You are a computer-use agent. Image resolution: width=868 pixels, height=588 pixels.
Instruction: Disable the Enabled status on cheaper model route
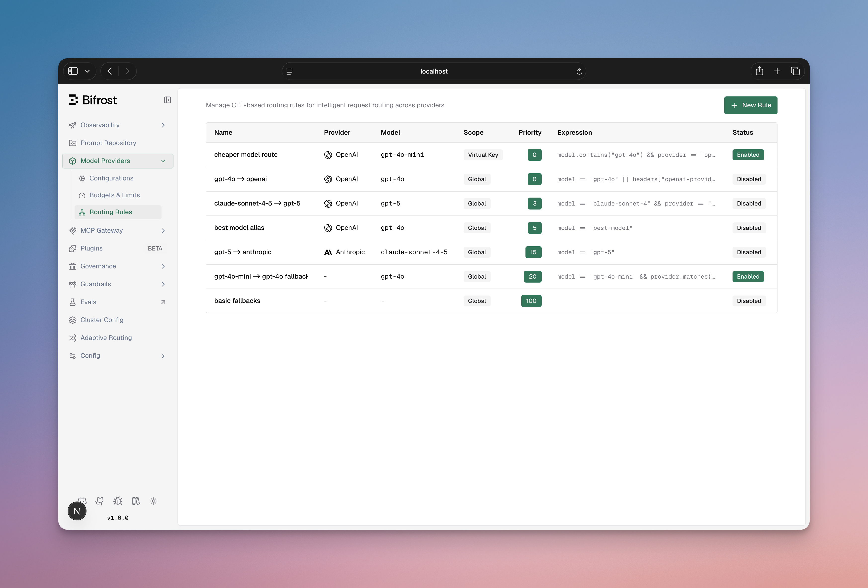coord(748,155)
